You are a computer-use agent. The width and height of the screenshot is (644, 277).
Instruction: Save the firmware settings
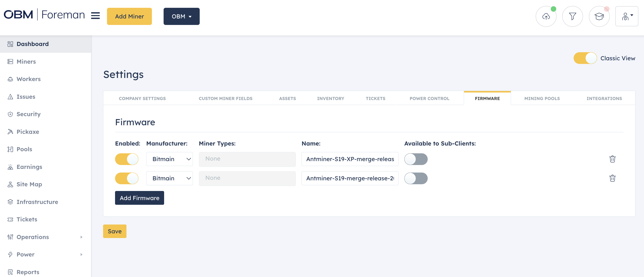point(115,231)
